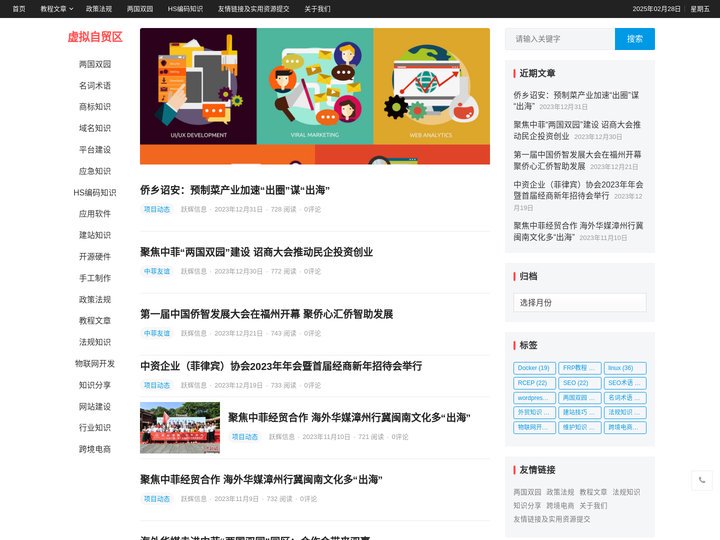Open HS编码知识 in the top navigation bar

click(x=185, y=9)
